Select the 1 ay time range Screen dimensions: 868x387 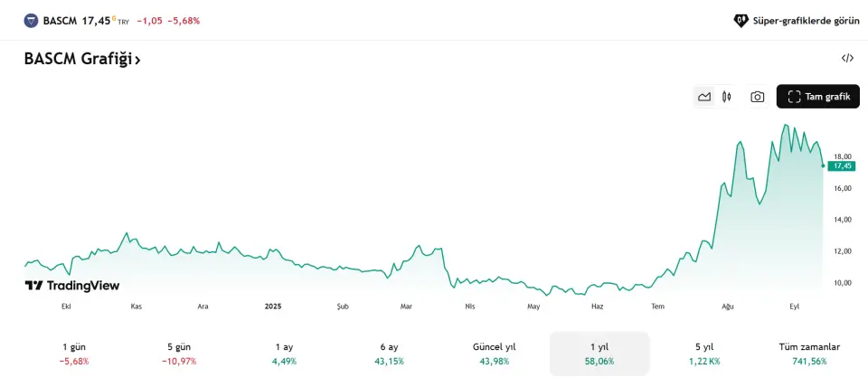(x=284, y=354)
